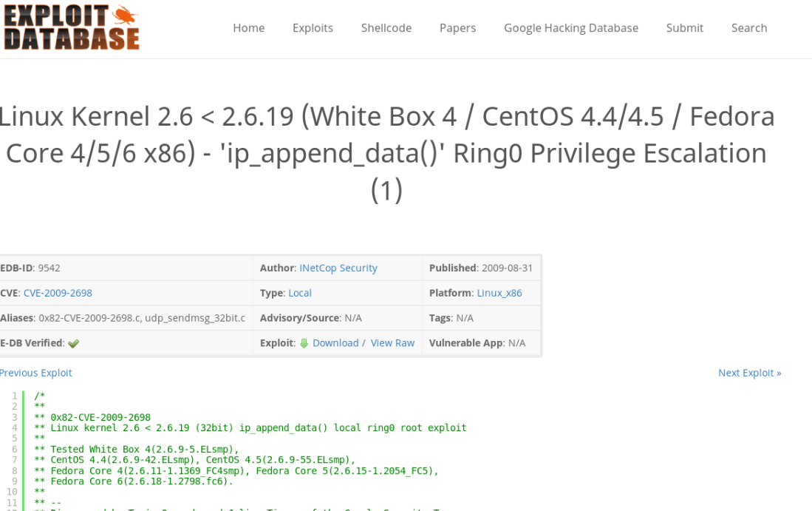This screenshot has height=511, width=812.
Task: Select the Submit menu item
Action: [x=684, y=28]
